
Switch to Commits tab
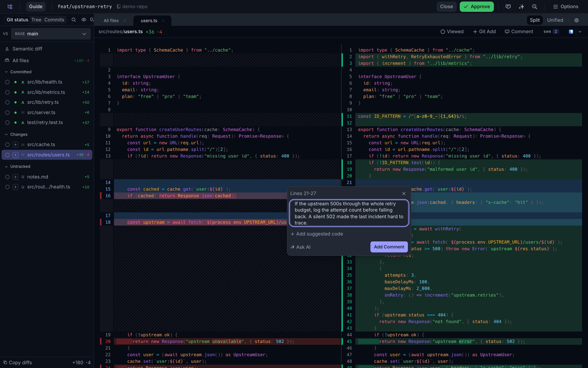pyautogui.click(x=54, y=20)
